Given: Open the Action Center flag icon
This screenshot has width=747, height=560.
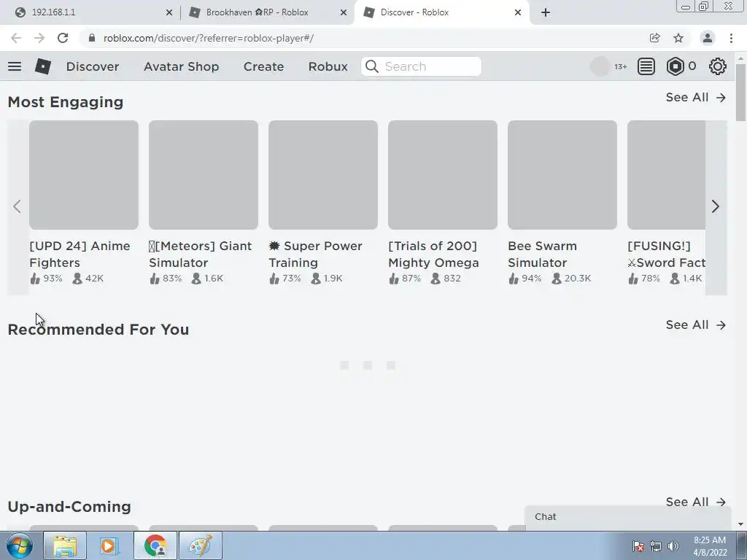Looking at the screenshot, I should tap(638, 546).
